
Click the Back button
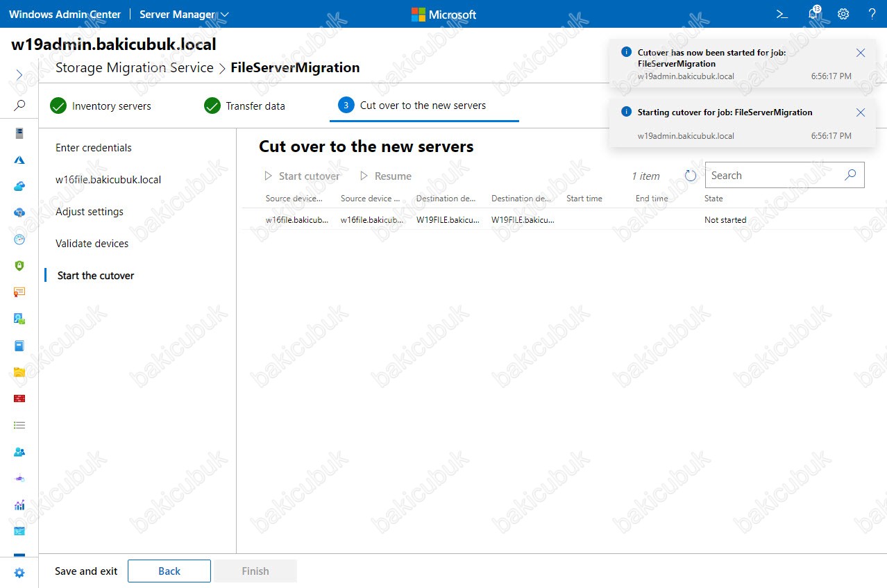click(x=169, y=571)
